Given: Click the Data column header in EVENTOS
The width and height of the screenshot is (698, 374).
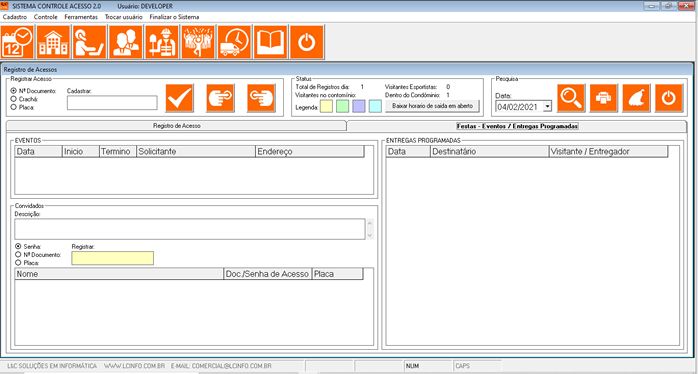Looking at the screenshot, I should coord(38,152).
